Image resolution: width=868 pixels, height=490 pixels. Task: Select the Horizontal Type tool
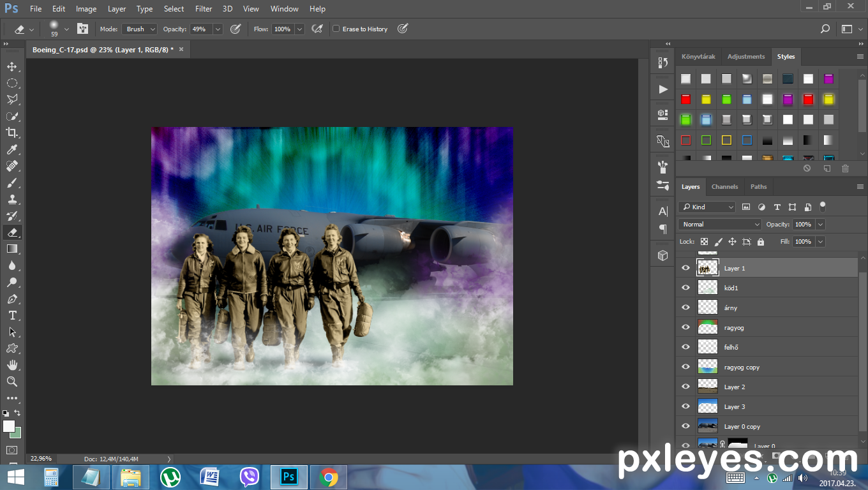[12, 315]
